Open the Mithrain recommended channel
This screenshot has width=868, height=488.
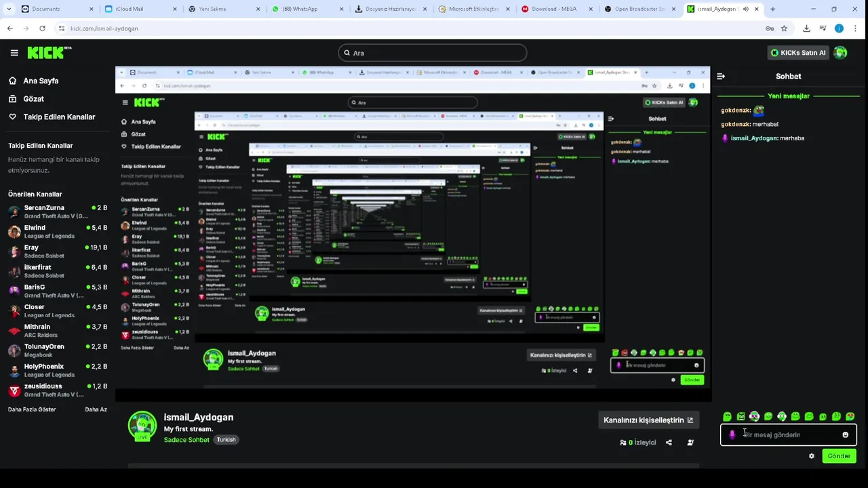tap(58, 331)
